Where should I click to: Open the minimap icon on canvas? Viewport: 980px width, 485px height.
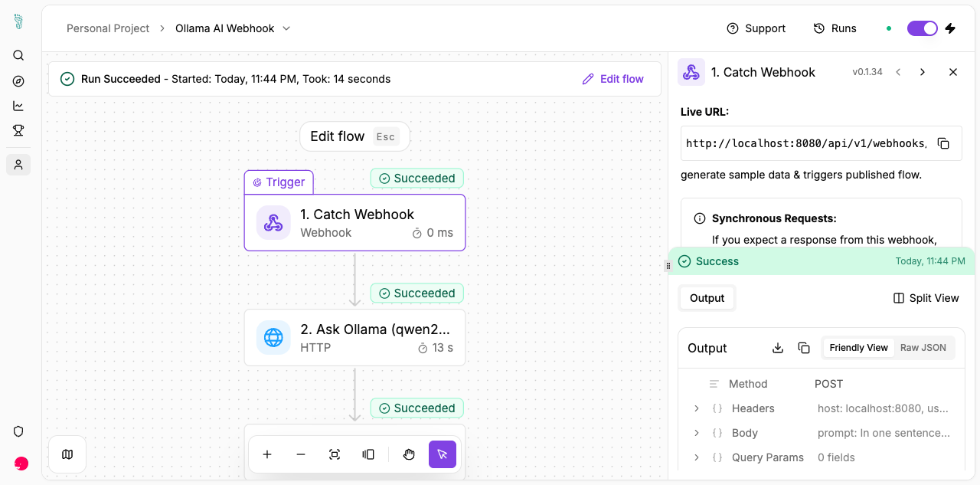pyautogui.click(x=67, y=454)
